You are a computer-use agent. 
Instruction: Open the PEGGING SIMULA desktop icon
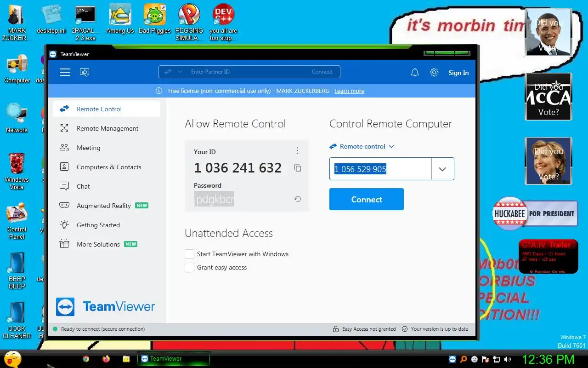tap(189, 23)
